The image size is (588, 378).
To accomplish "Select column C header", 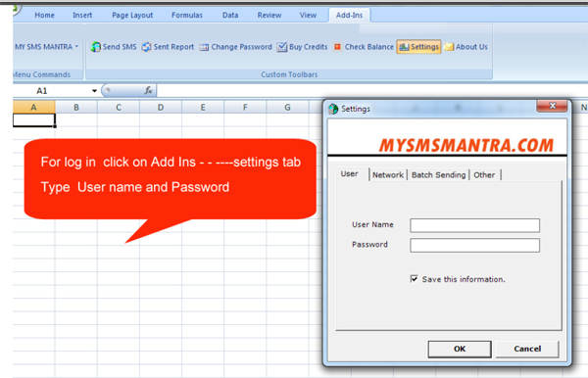I will click(119, 107).
